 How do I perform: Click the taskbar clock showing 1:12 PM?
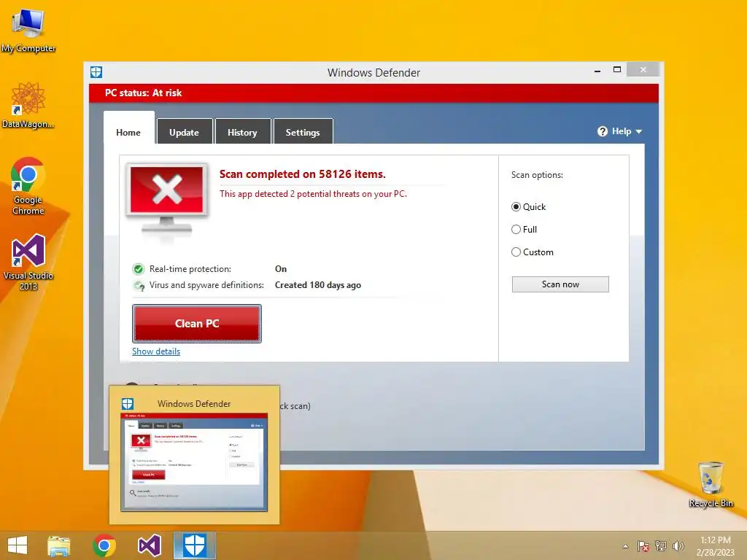(715, 546)
